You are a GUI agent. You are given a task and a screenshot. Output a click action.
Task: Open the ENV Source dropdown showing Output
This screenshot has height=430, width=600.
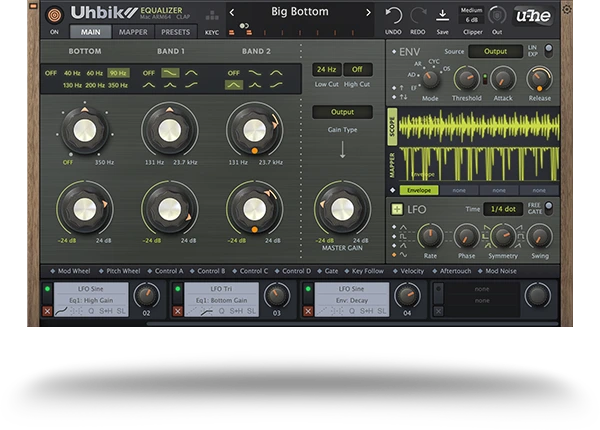495,51
